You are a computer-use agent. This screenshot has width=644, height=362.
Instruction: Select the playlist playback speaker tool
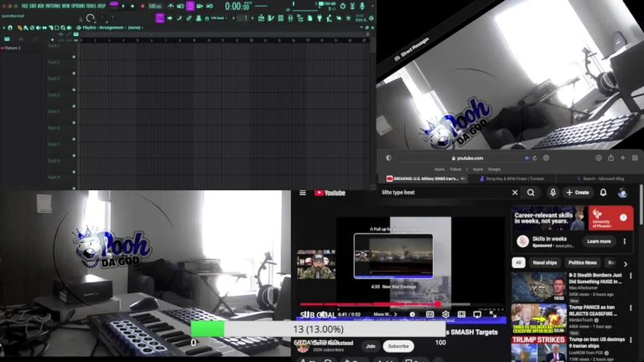[69, 28]
